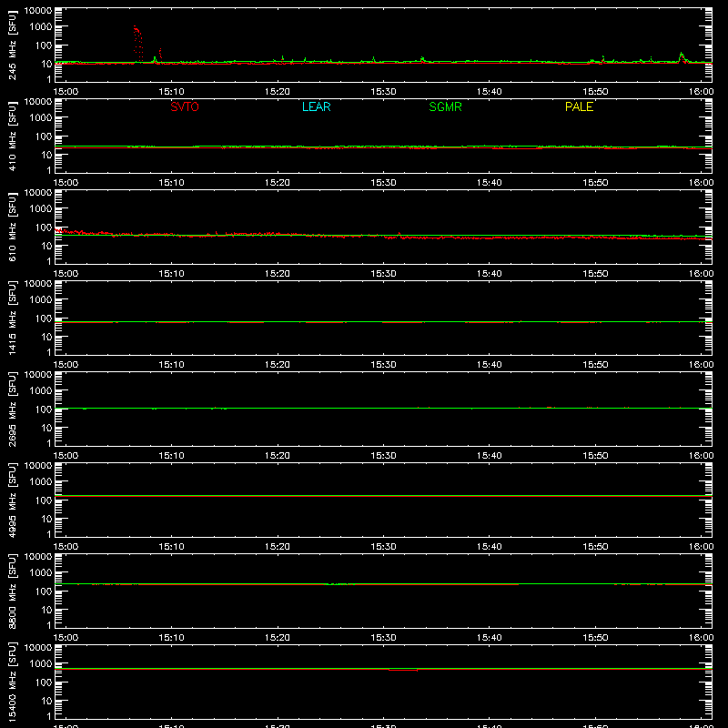Viewport: 728px width, 728px height.
Task: Click the 15:10 tick label under the 245 MHz panel
Action: (171, 92)
